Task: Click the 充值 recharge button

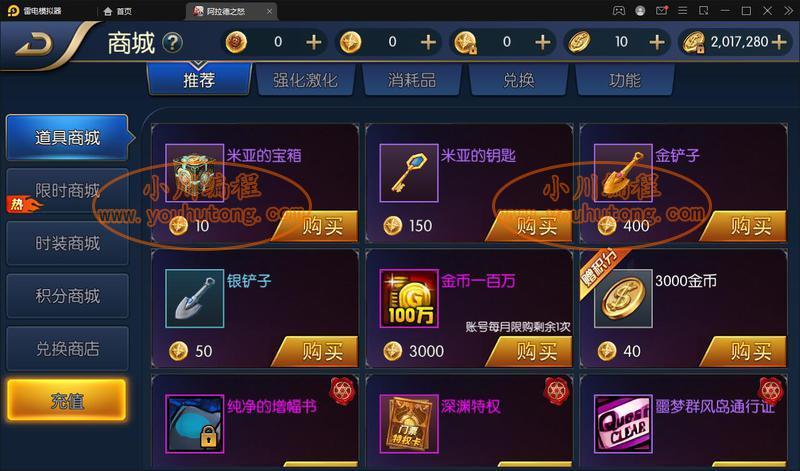Action: coord(67,401)
